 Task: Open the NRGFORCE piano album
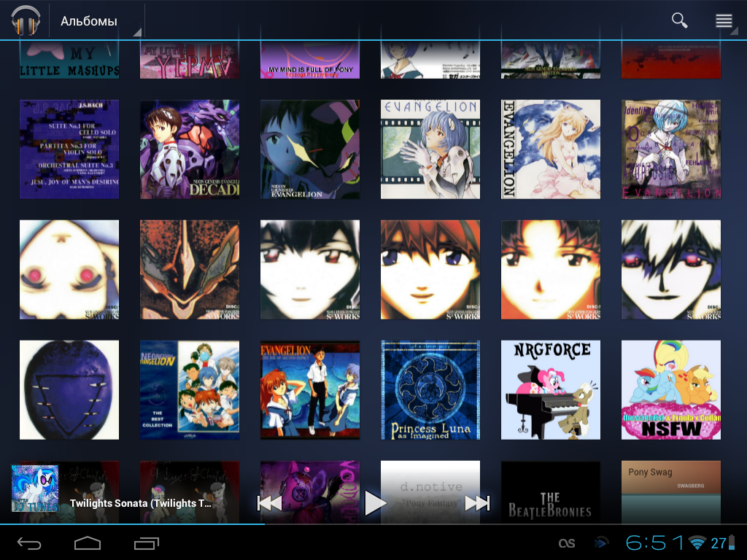551,389
